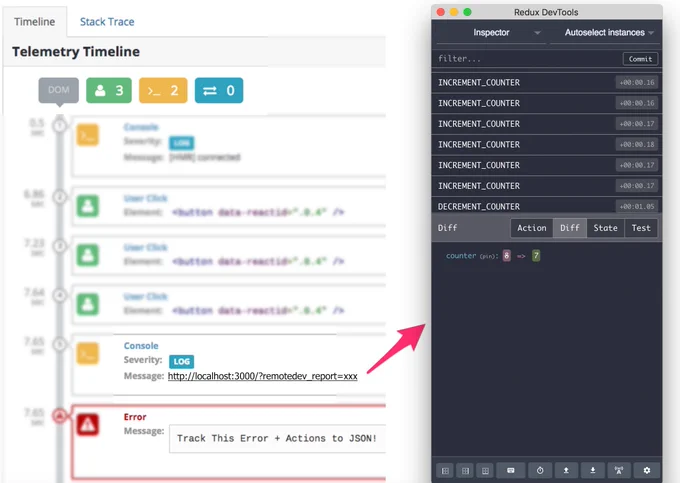Click the import state upload icon

click(566, 470)
